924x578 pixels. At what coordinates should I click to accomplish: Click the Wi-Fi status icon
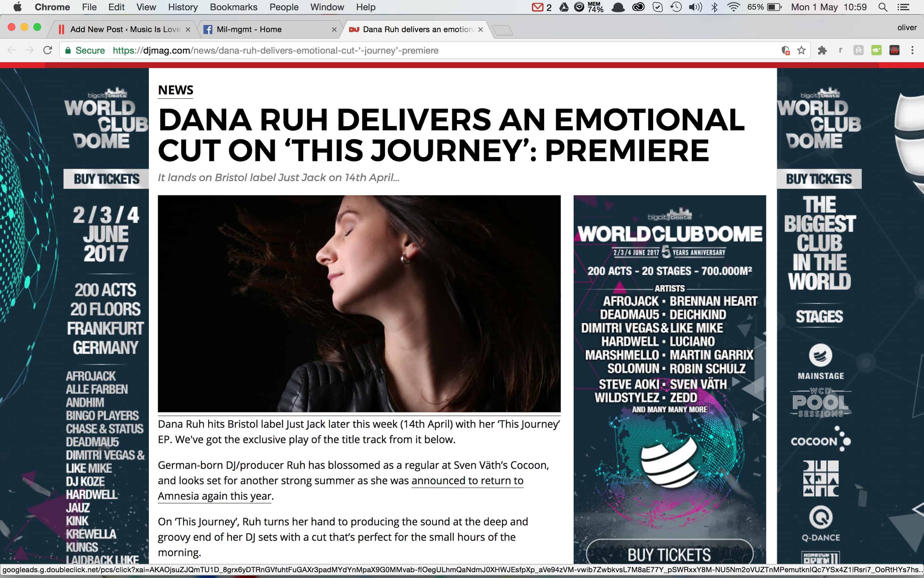(x=733, y=7)
